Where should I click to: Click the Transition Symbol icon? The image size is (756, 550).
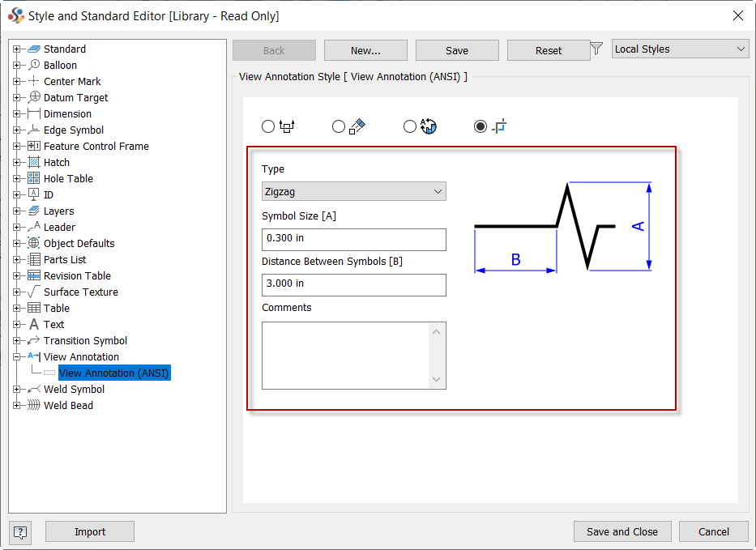point(34,340)
